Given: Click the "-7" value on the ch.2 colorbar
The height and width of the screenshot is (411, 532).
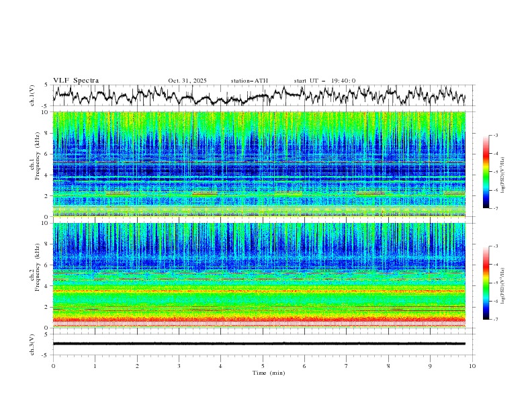Looking at the screenshot, I should click(x=496, y=320).
